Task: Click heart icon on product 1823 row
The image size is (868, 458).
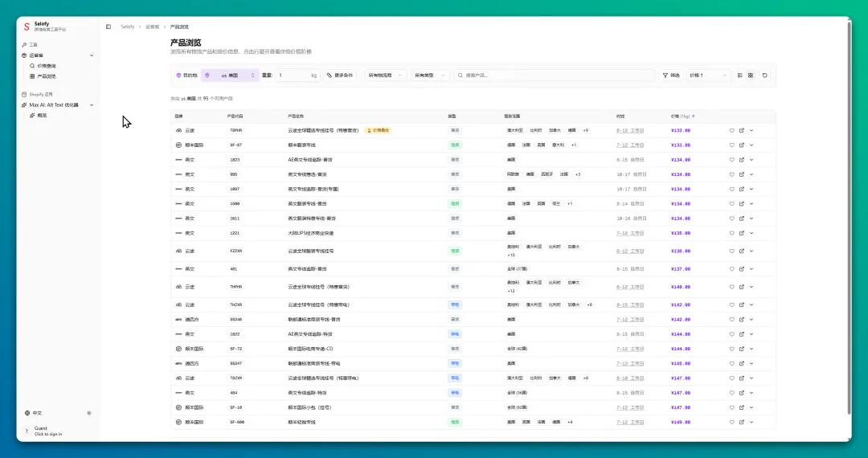Action: coord(731,160)
